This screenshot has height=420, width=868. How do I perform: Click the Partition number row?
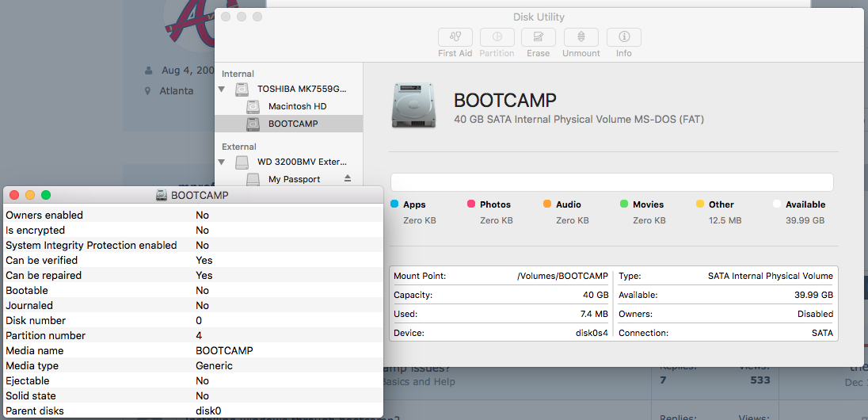pyautogui.click(x=192, y=336)
